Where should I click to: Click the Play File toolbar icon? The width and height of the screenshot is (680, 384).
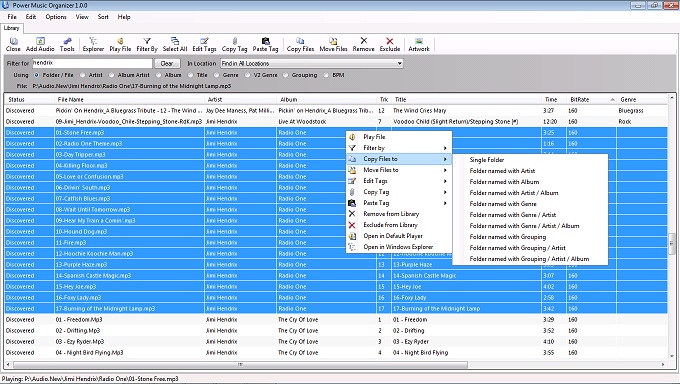(x=120, y=45)
